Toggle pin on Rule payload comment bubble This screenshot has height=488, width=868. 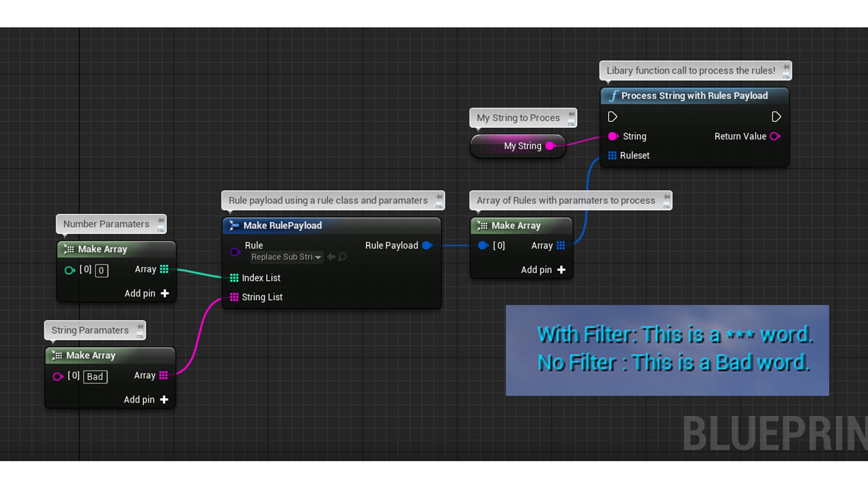pos(439,197)
